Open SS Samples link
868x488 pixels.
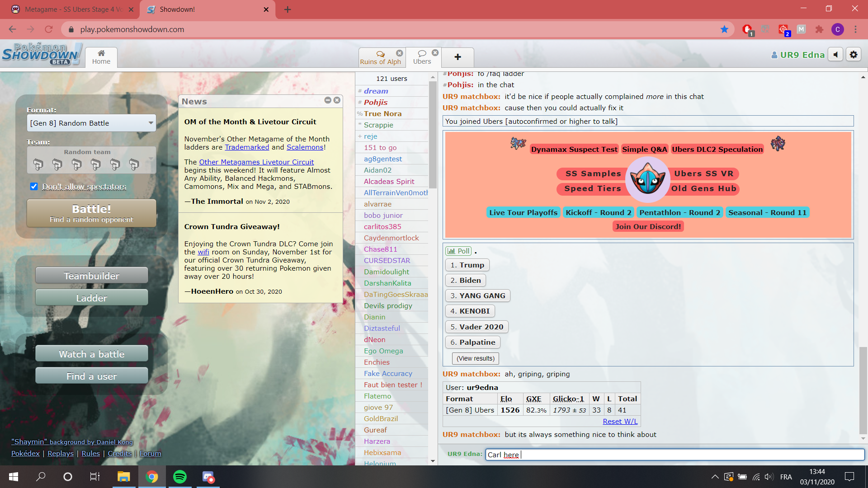[593, 174]
